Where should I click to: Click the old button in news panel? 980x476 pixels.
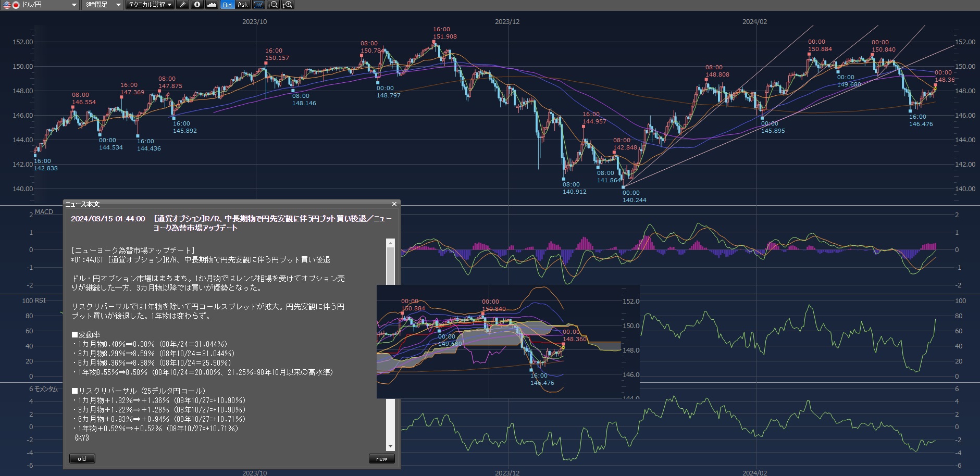[x=82, y=459]
